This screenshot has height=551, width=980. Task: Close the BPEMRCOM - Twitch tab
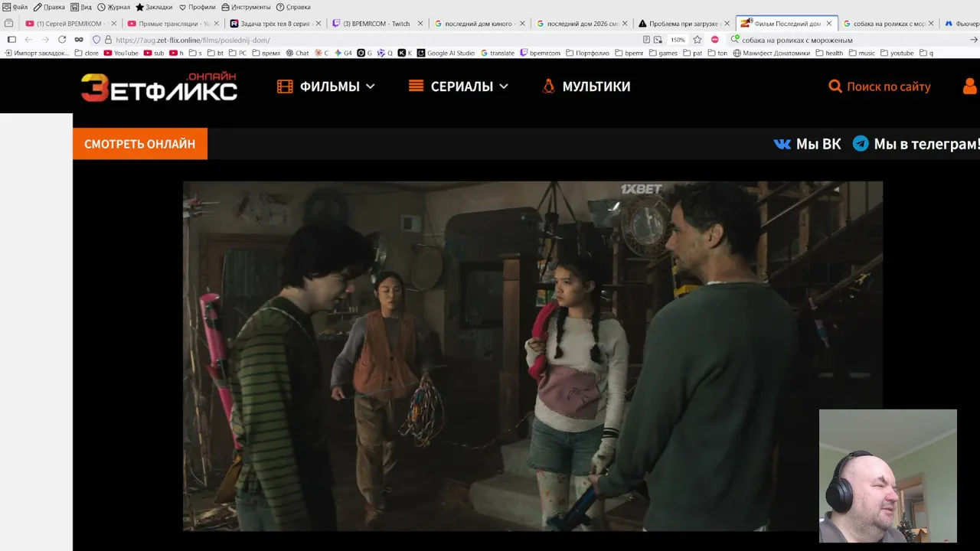420,24
